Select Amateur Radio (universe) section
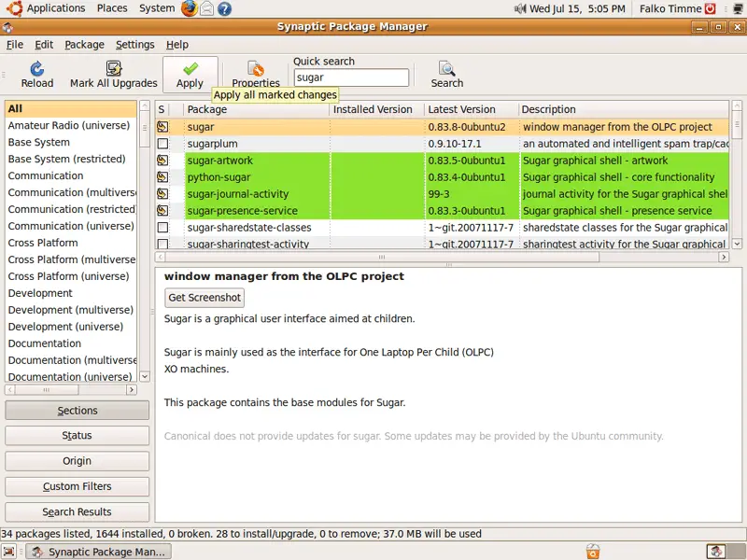 71,125
